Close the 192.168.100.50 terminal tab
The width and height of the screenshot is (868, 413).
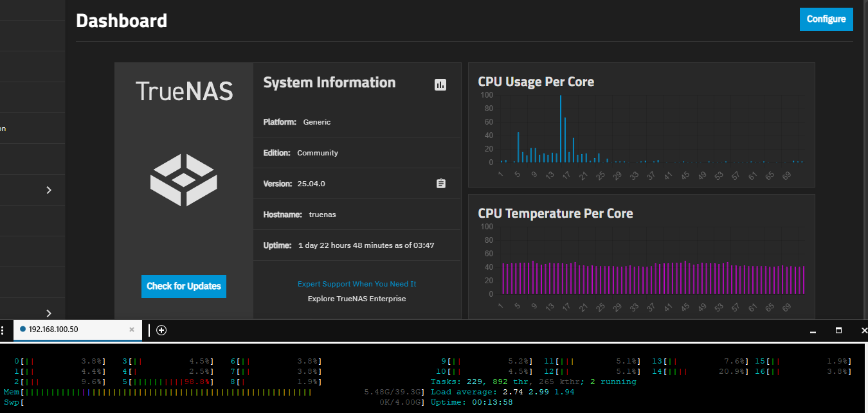tap(132, 330)
